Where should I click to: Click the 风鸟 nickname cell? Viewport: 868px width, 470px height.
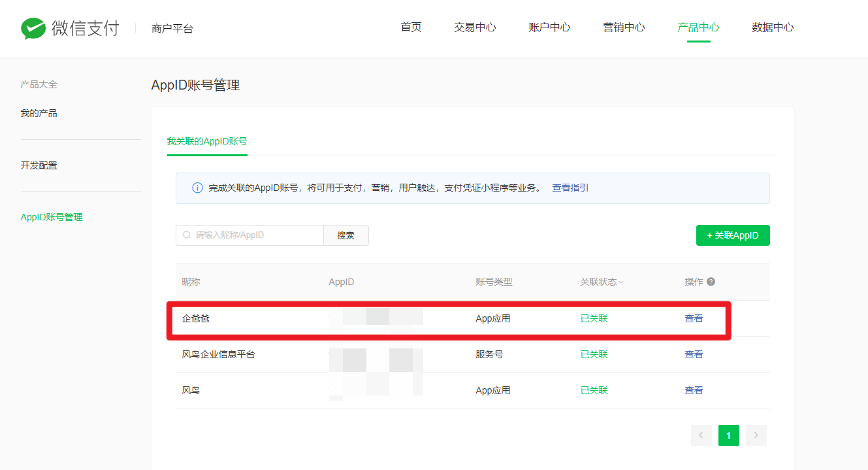[x=191, y=390]
